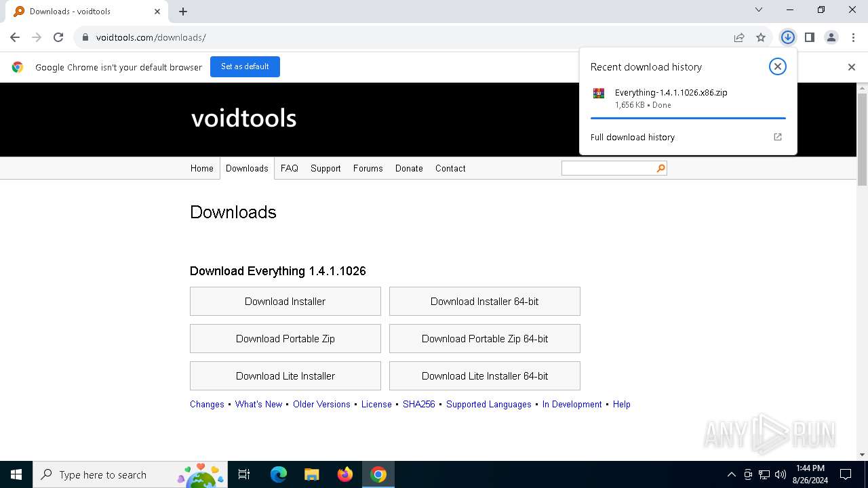Open the Supported Languages link
This screenshot has height=488, width=868.
coord(489,404)
